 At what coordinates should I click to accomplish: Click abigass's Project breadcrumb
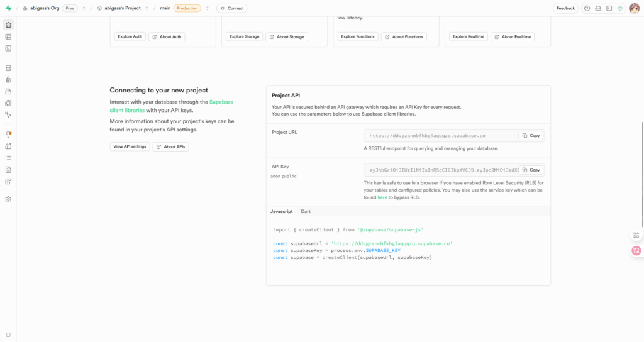click(123, 8)
